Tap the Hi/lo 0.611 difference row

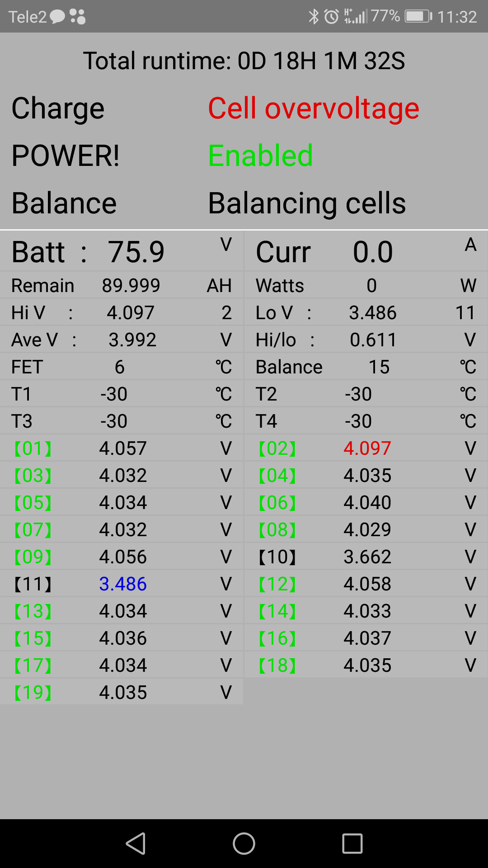tap(366, 340)
